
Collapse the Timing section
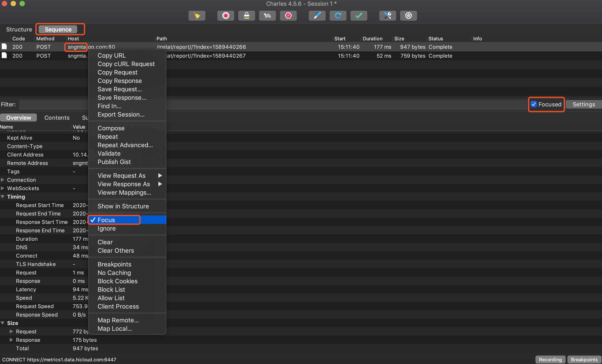click(2, 197)
